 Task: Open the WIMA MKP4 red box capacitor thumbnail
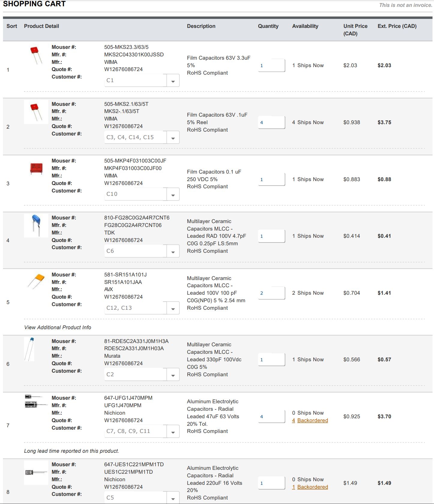(x=36, y=169)
